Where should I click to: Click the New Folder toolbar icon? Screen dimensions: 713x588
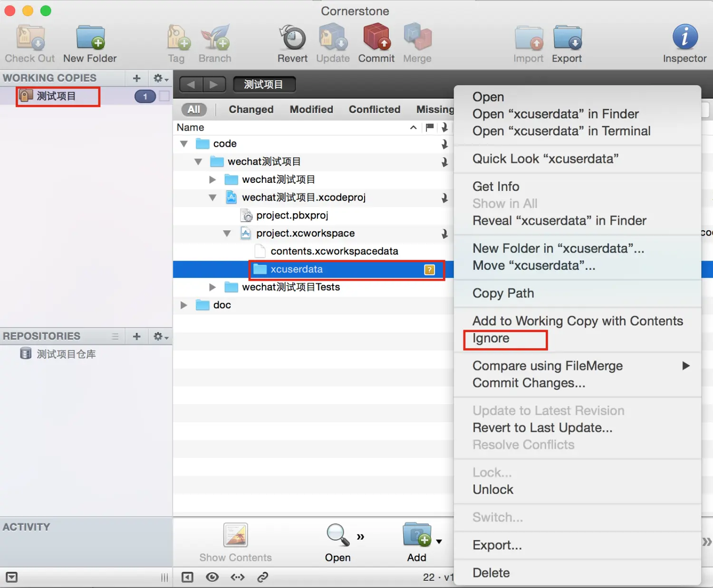pyautogui.click(x=90, y=38)
